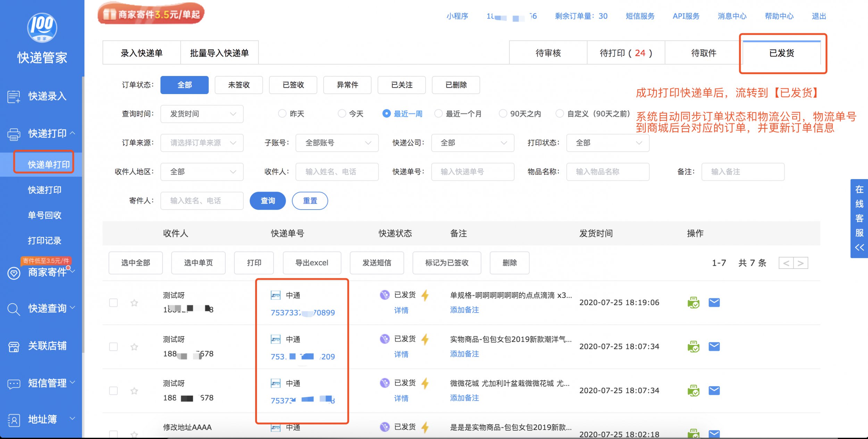This screenshot has width=868, height=439.
Task: Send SMS envelope icon for 18:19:06 order
Action: 714,303
